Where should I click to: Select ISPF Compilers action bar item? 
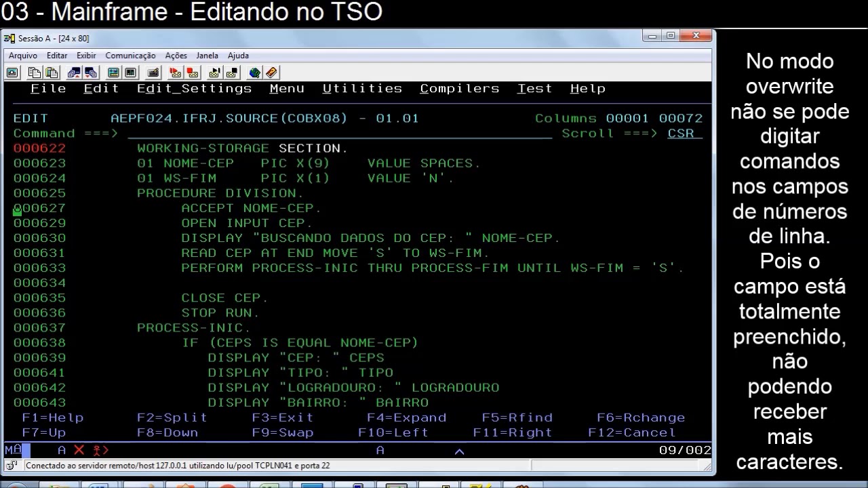(460, 89)
